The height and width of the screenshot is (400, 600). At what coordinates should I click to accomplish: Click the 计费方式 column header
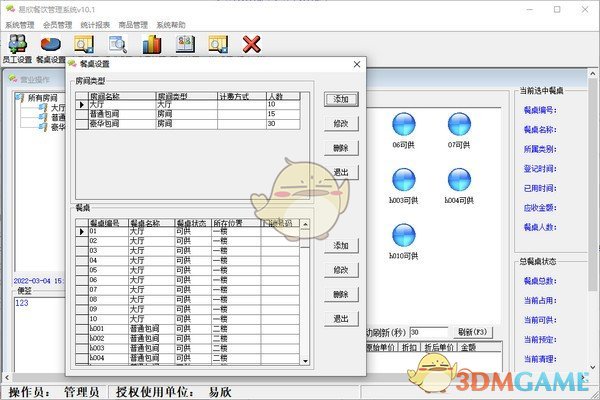[x=242, y=96]
